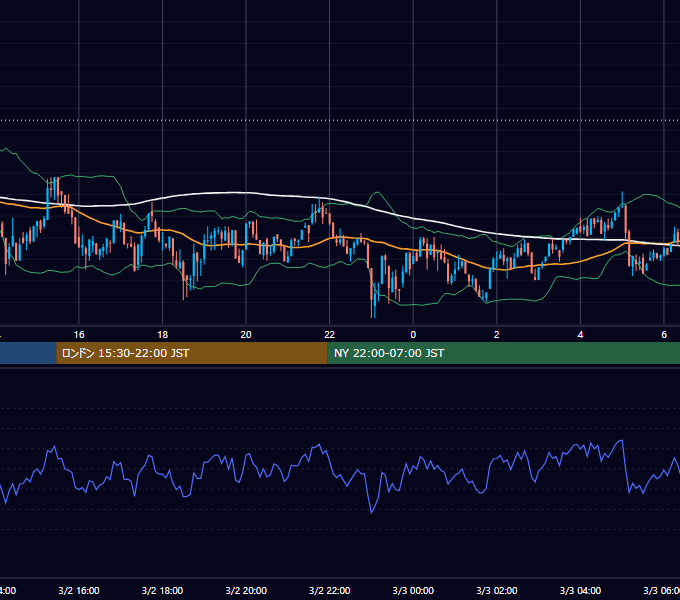Click hour label 0 on price chart axis
The width and height of the screenshot is (680, 600).
coord(413,335)
